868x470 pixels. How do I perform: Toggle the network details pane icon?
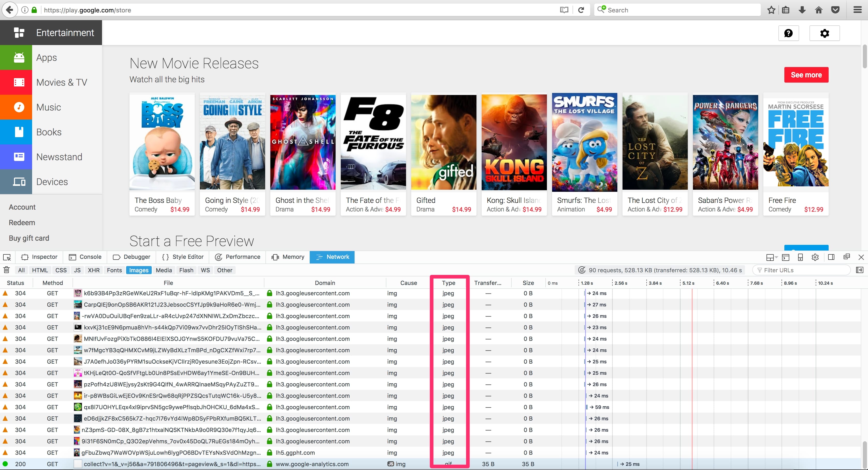click(x=859, y=270)
